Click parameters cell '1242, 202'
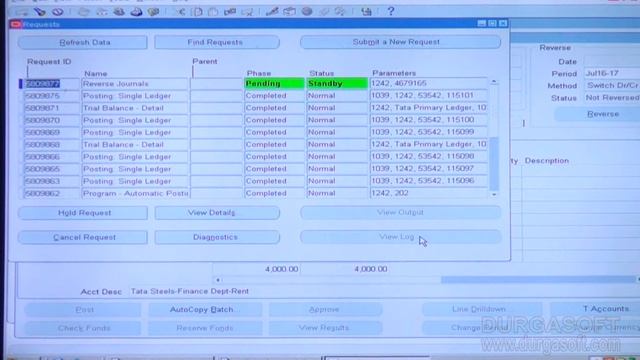The height and width of the screenshot is (360, 640). point(429,193)
